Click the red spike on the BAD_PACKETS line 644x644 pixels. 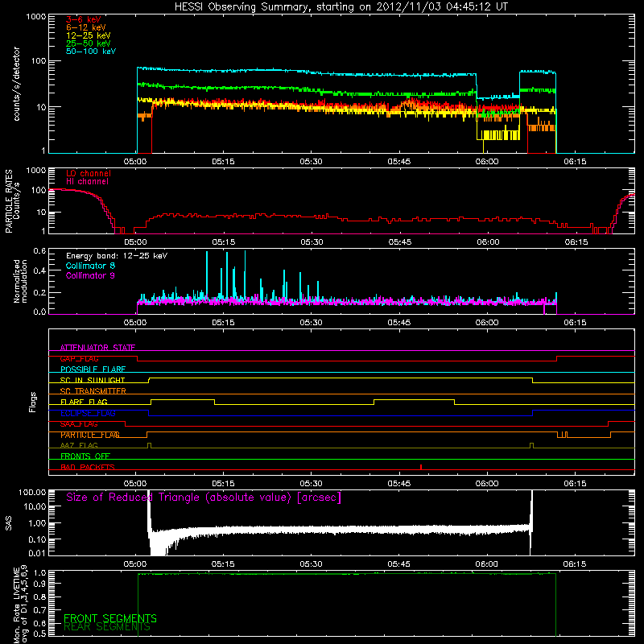[421, 467]
